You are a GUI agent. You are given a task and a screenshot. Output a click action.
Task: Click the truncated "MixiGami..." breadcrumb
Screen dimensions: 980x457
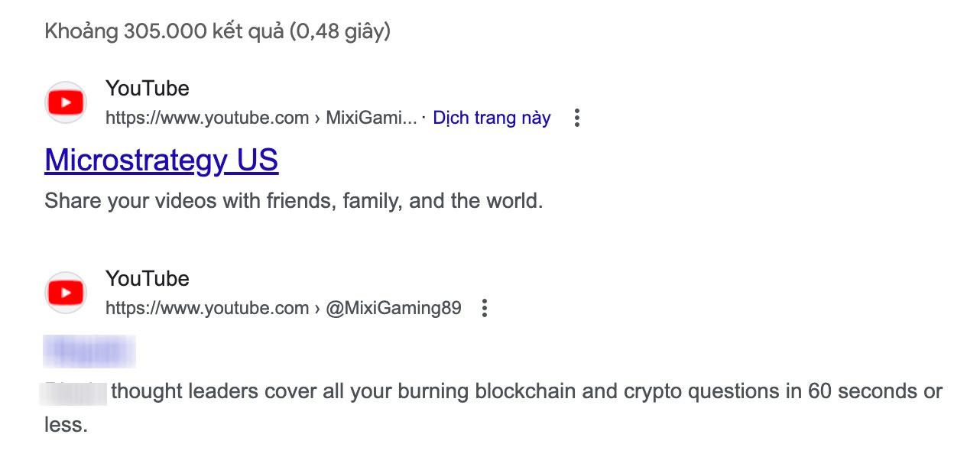372,118
